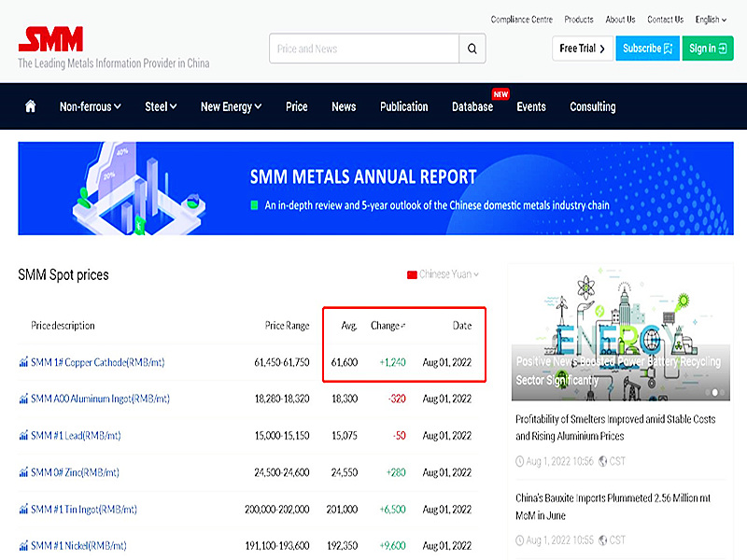Open the Database menu item
This screenshot has height=560, width=747.
pos(472,106)
